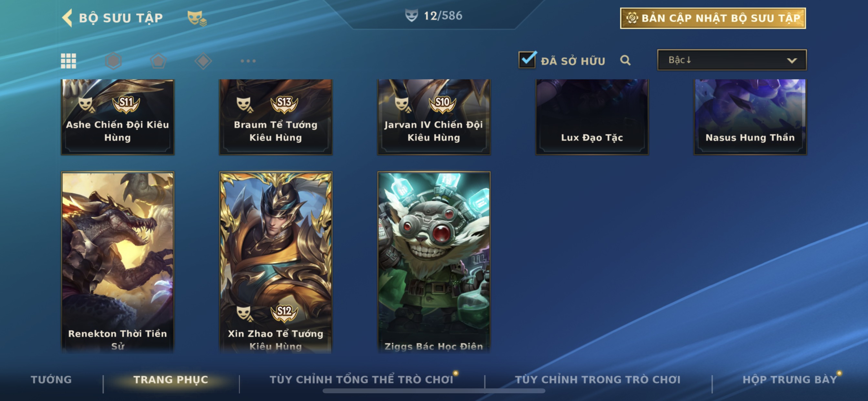
Task: Open the gold masks skin collection icon
Action: [x=197, y=18]
